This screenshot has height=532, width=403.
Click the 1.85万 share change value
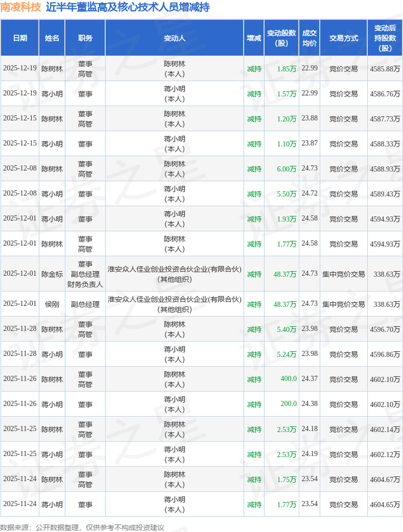(x=287, y=69)
